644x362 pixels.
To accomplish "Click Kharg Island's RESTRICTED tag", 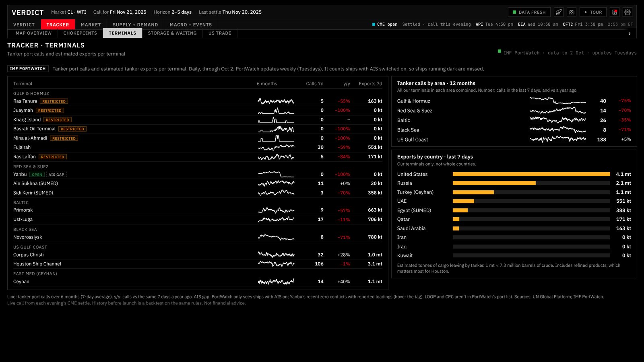I will tap(58, 120).
